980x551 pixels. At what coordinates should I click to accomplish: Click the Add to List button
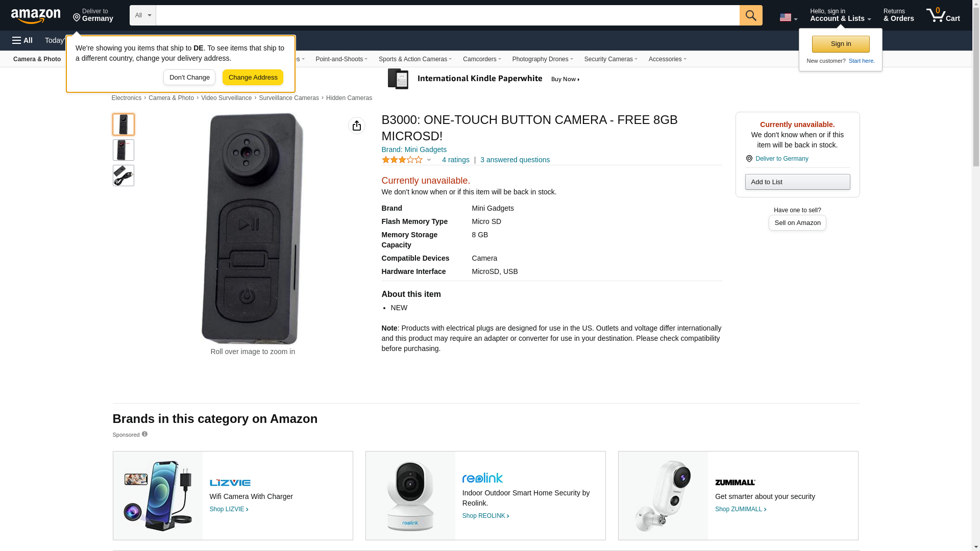tap(797, 182)
